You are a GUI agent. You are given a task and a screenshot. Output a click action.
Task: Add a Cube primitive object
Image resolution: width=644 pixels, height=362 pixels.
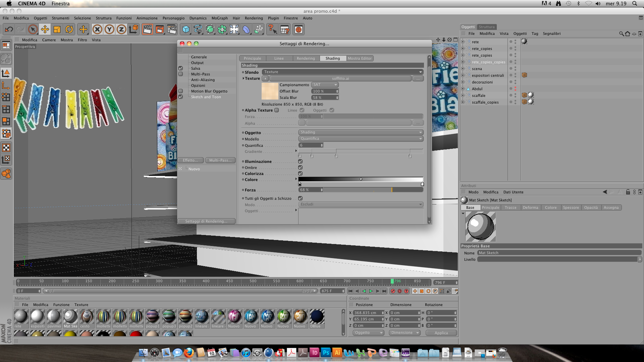pyautogui.click(x=186, y=29)
